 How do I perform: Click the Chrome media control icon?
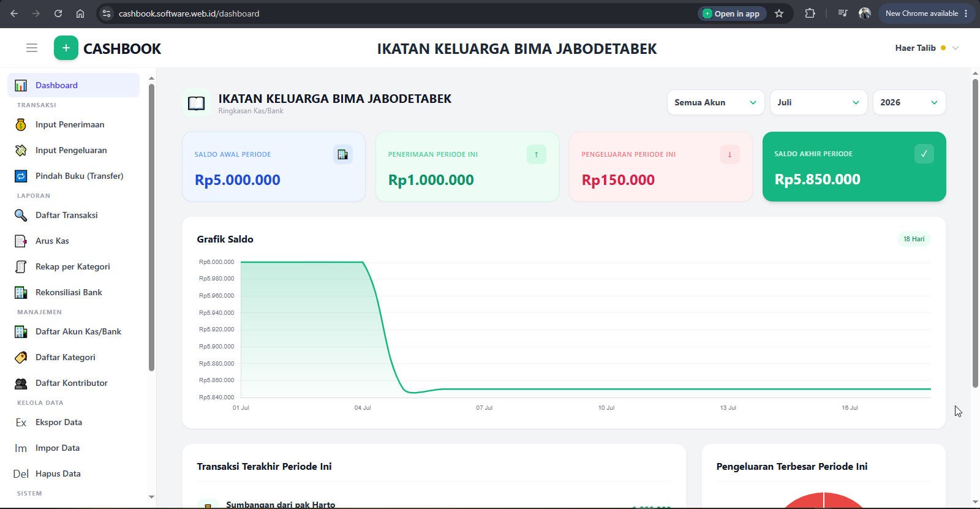click(843, 13)
